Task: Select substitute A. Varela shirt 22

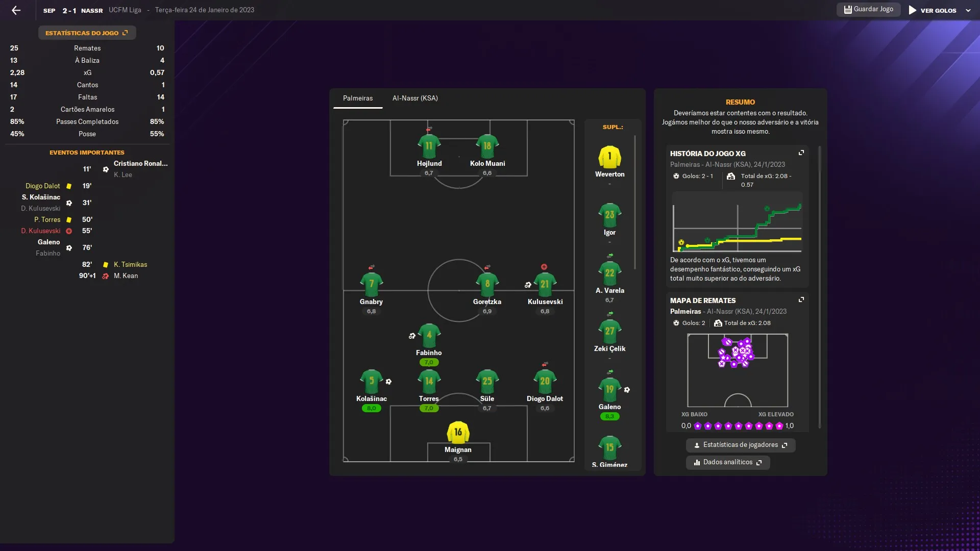Action: tap(609, 273)
